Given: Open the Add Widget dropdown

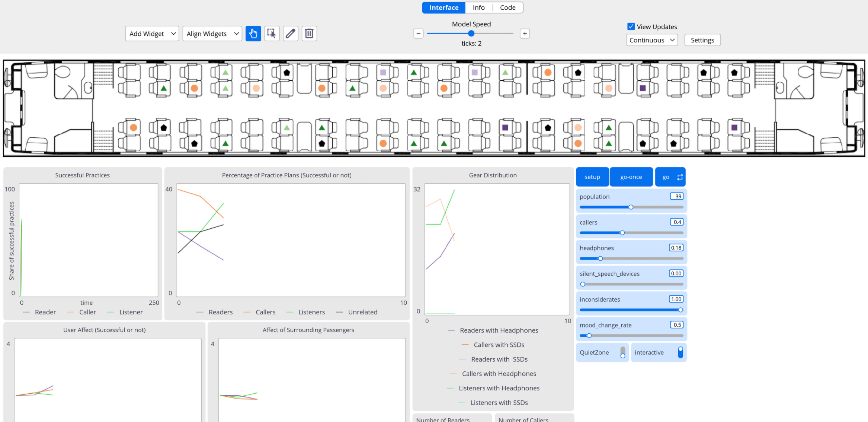Looking at the screenshot, I should coord(152,34).
